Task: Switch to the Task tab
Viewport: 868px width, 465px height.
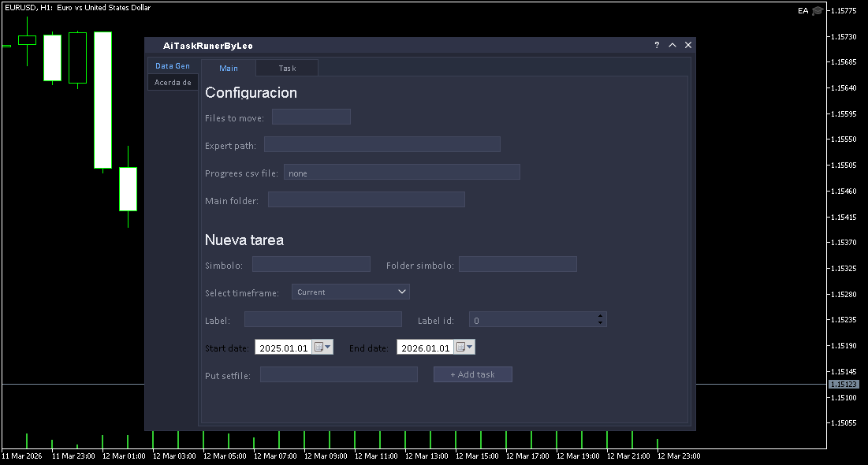Action: [x=287, y=69]
